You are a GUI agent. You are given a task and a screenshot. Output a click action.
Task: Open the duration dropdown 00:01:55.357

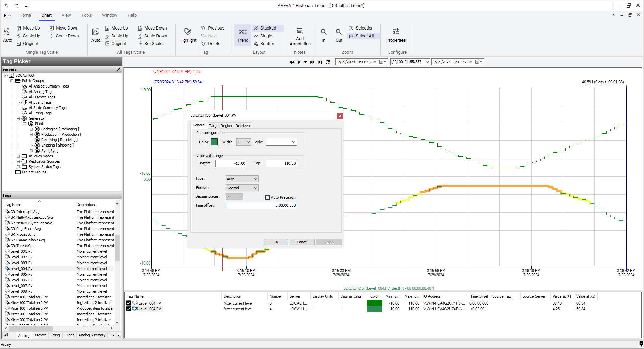tap(427, 62)
